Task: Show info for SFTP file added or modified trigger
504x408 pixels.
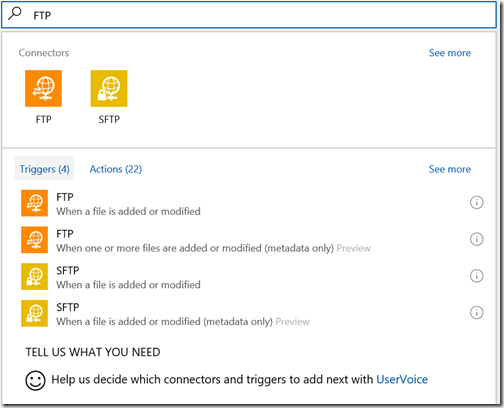Action: point(477,276)
